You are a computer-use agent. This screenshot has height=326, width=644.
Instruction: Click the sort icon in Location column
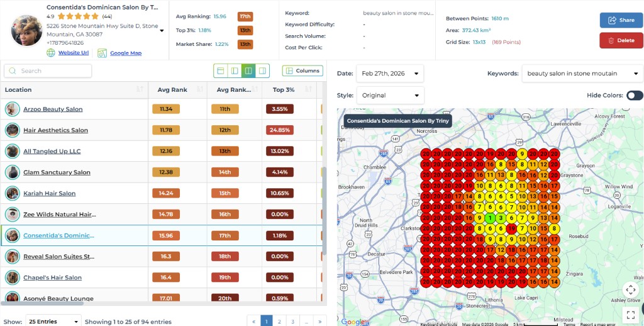(x=139, y=90)
